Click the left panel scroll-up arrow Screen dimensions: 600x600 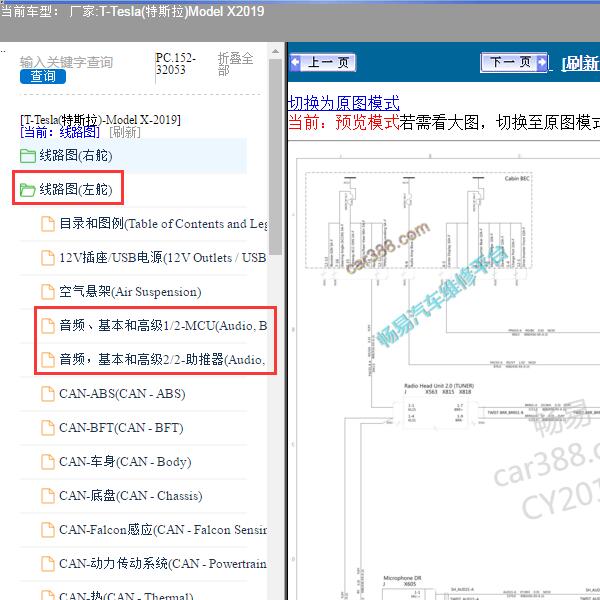[276, 51]
